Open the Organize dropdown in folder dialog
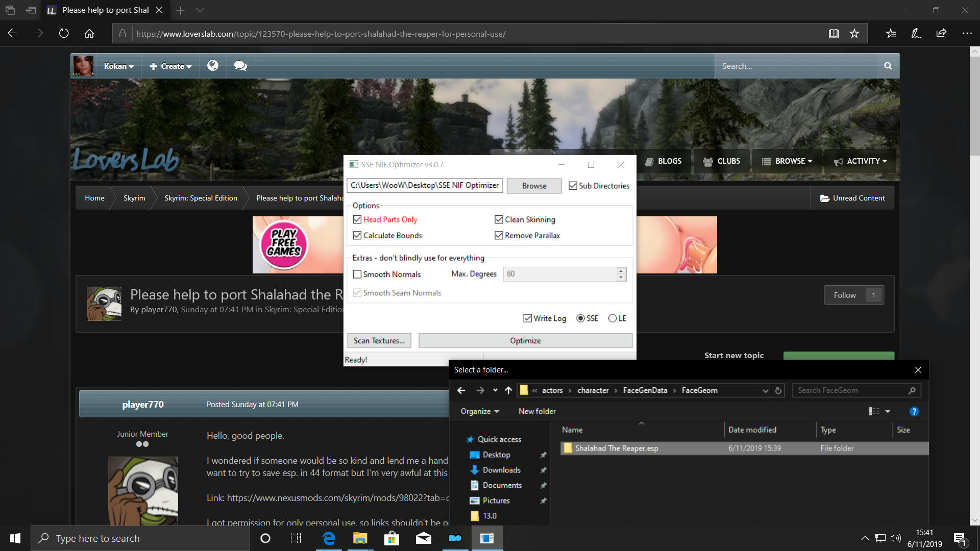Viewport: 980px width, 551px height. (x=480, y=411)
